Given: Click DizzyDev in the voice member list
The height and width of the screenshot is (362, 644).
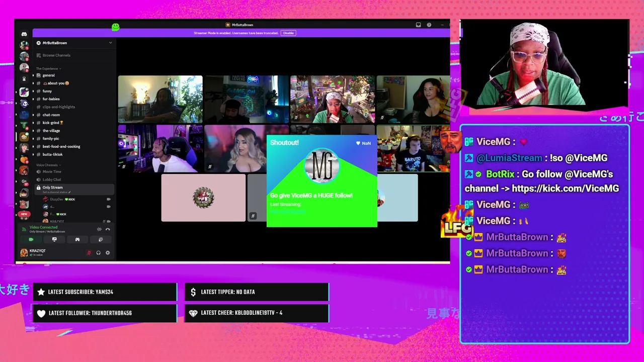Looking at the screenshot, I should coord(56,199).
